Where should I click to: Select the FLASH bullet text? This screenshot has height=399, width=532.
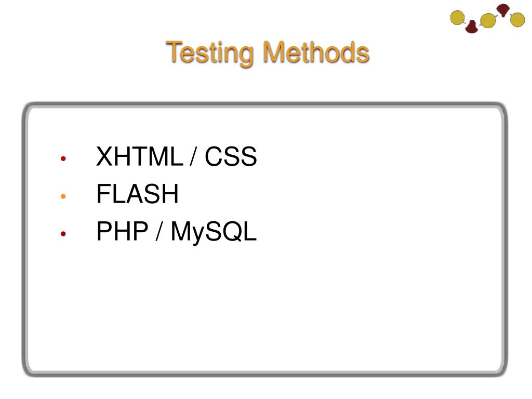pyautogui.click(x=137, y=194)
